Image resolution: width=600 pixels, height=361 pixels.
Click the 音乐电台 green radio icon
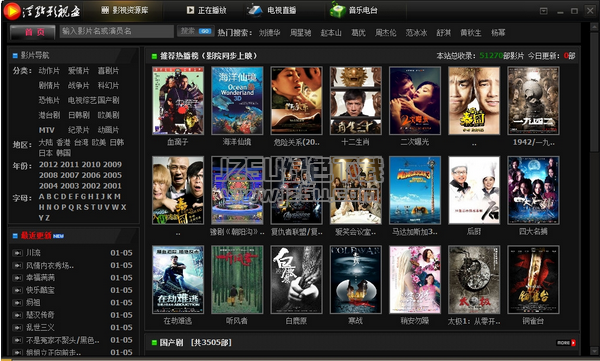coord(338,10)
